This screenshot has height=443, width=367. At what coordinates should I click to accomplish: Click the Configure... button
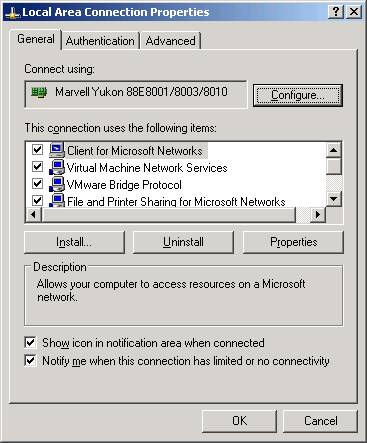(x=298, y=95)
